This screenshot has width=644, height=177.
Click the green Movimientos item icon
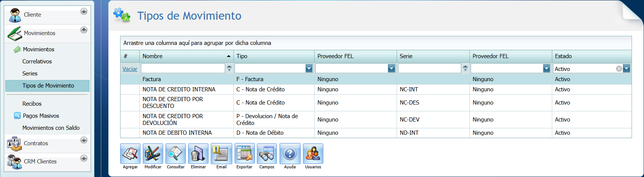tap(17, 49)
